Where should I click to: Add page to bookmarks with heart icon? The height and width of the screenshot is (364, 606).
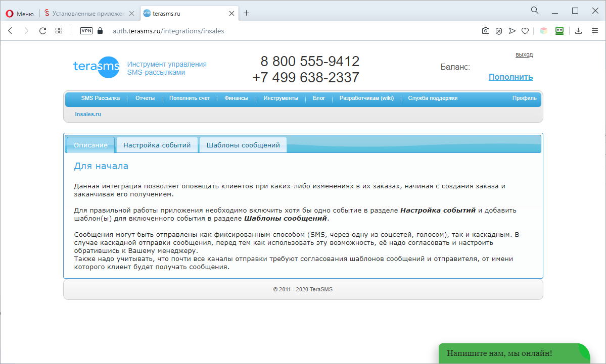coord(525,31)
